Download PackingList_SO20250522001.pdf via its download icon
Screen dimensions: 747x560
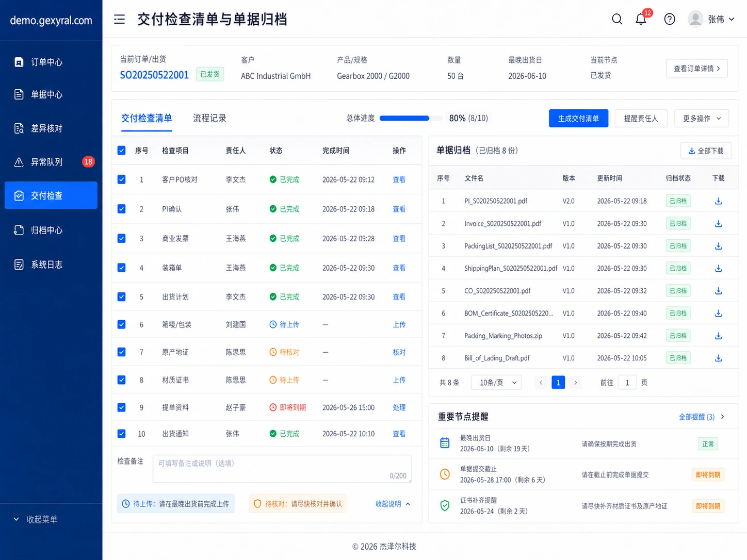[x=718, y=246]
